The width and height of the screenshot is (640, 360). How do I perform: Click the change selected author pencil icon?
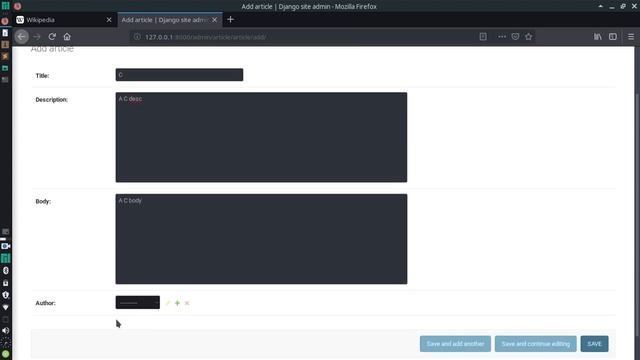click(x=168, y=303)
